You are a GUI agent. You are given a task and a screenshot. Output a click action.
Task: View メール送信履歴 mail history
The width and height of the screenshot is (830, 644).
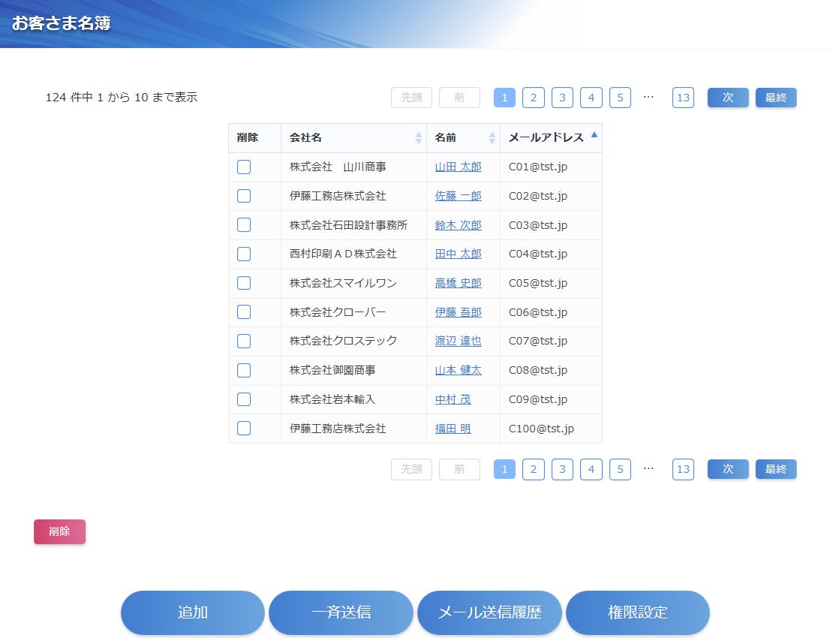click(489, 612)
